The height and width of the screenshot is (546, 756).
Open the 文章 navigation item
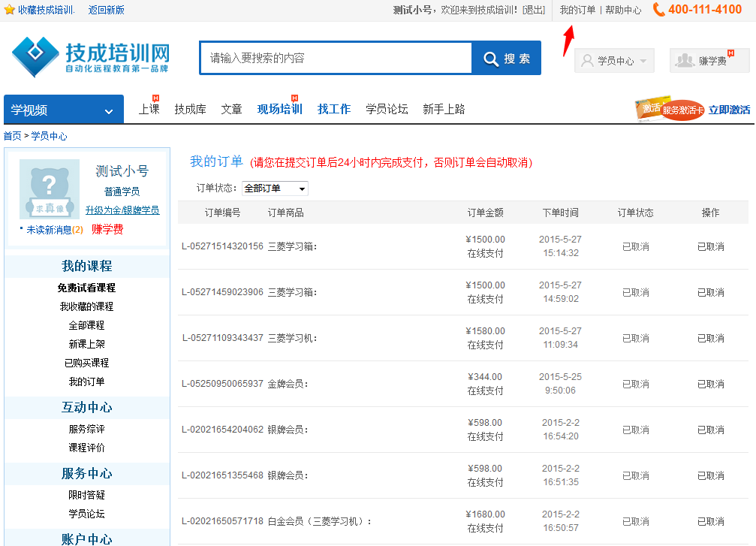click(231, 109)
